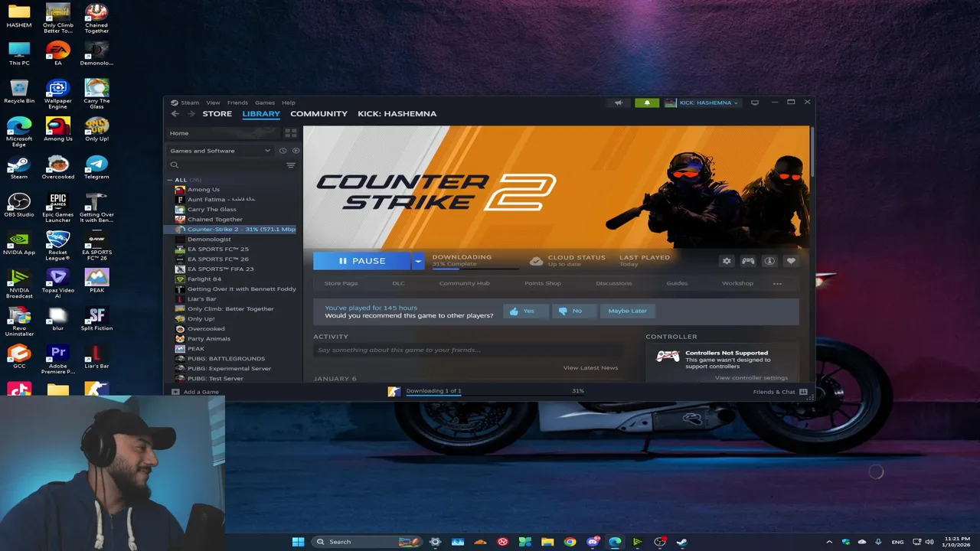Go forward with the right arrow

[191, 114]
